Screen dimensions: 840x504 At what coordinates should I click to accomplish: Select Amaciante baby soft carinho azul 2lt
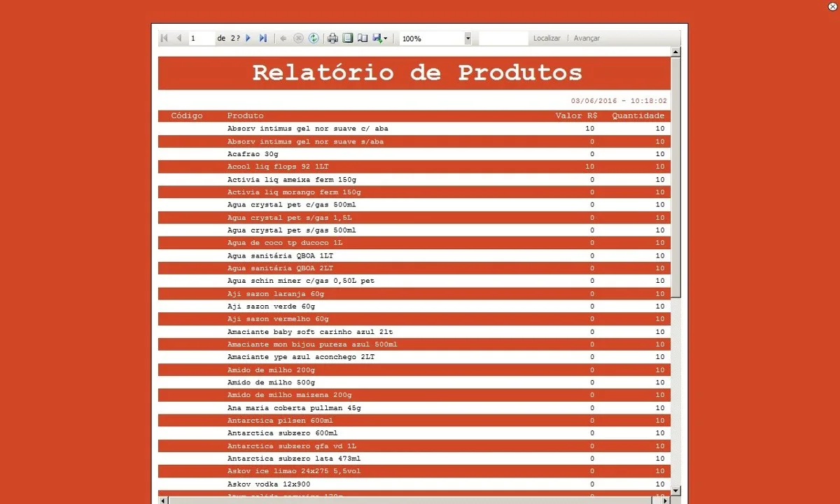(x=414, y=332)
